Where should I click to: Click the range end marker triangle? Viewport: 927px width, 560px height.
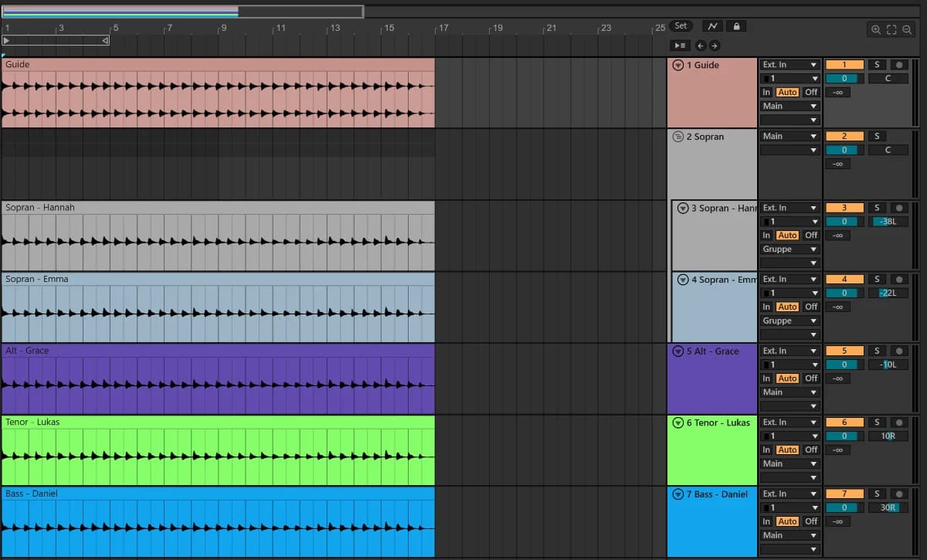[105, 40]
